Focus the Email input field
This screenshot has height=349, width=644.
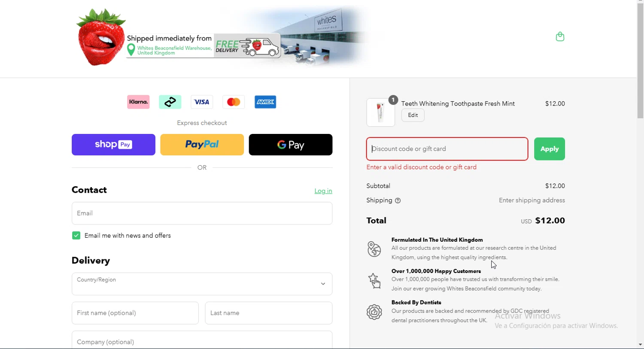pos(202,213)
